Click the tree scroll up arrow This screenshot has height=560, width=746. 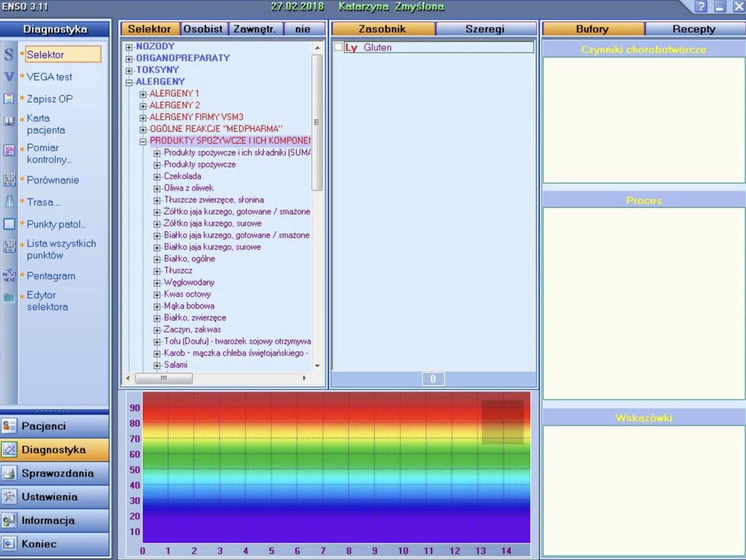tap(317, 47)
